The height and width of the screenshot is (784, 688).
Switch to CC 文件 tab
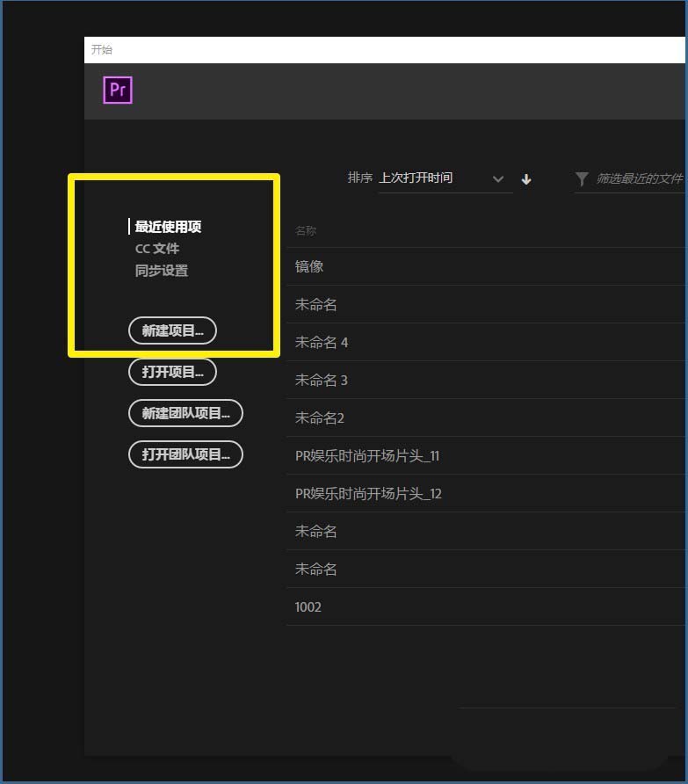tap(157, 249)
